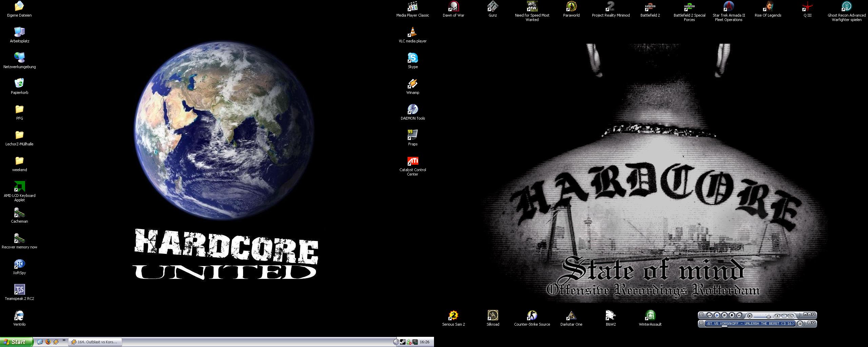Mute Winamp with the speaker button
The width and height of the screenshot is (868, 347).
[x=750, y=316]
